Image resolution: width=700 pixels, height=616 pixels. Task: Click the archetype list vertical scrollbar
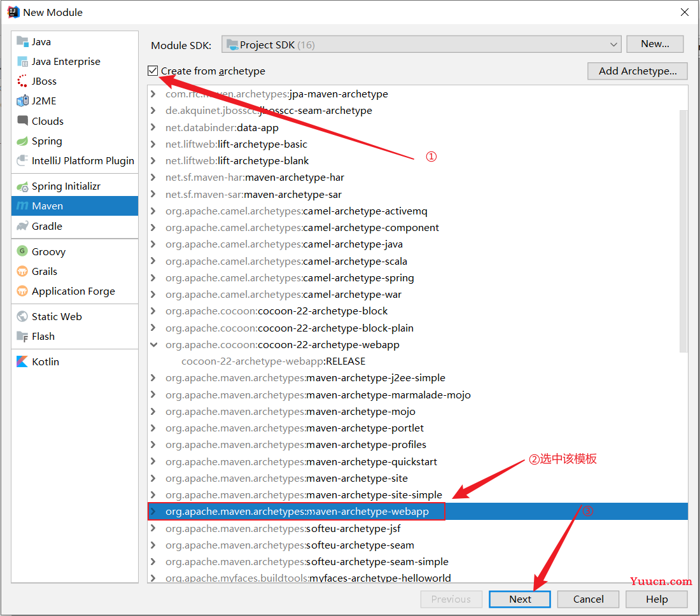tap(683, 231)
